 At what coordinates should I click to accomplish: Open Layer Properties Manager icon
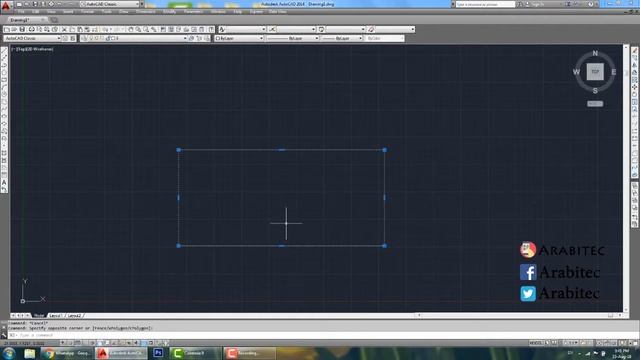coord(84,38)
